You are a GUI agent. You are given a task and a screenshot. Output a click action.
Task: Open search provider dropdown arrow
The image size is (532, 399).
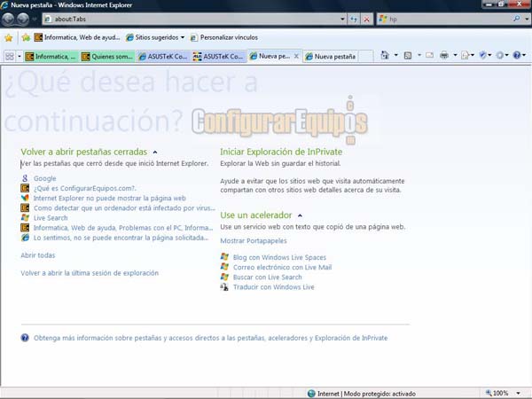click(527, 20)
